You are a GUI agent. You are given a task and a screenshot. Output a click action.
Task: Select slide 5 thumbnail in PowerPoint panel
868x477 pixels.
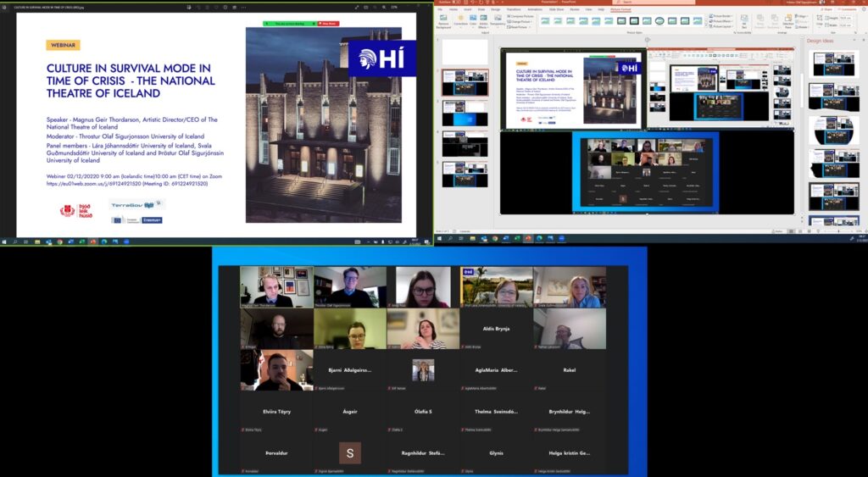[465, 174]
